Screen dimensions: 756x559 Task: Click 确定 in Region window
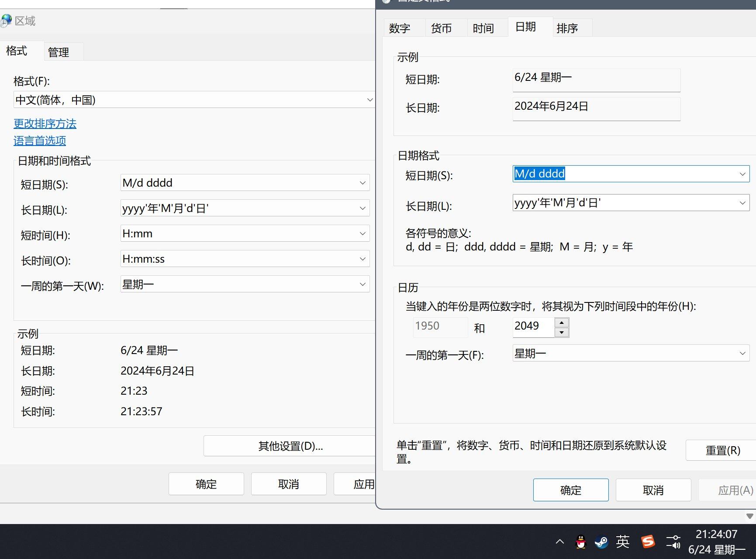tap(206, 484)
